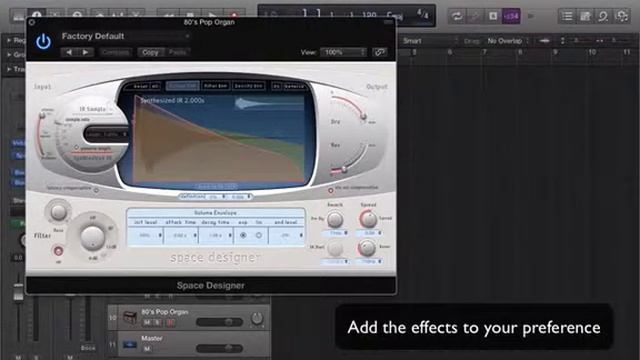
Task: Open the list editors icon in toolbar
Action: 567,16
